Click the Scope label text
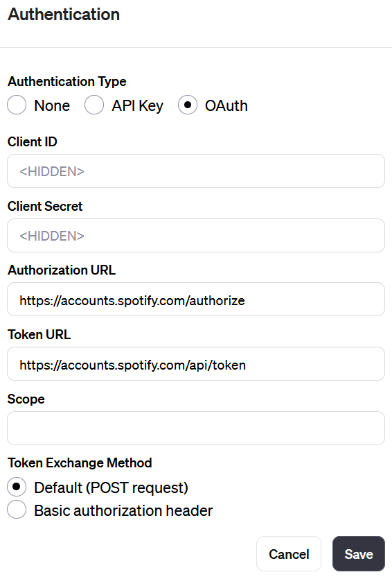This screenshot has width=392, height=579. click(x=26, y=399)
